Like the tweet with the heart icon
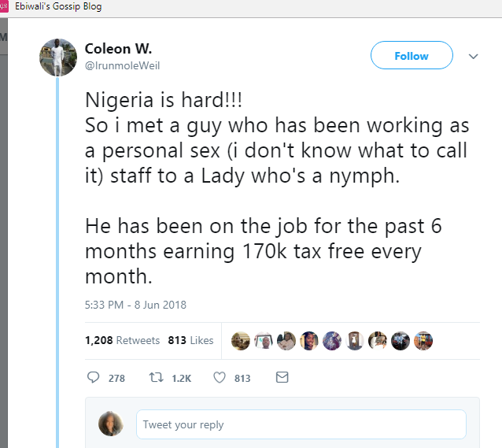Screen dimensions: 502x448 220,378
